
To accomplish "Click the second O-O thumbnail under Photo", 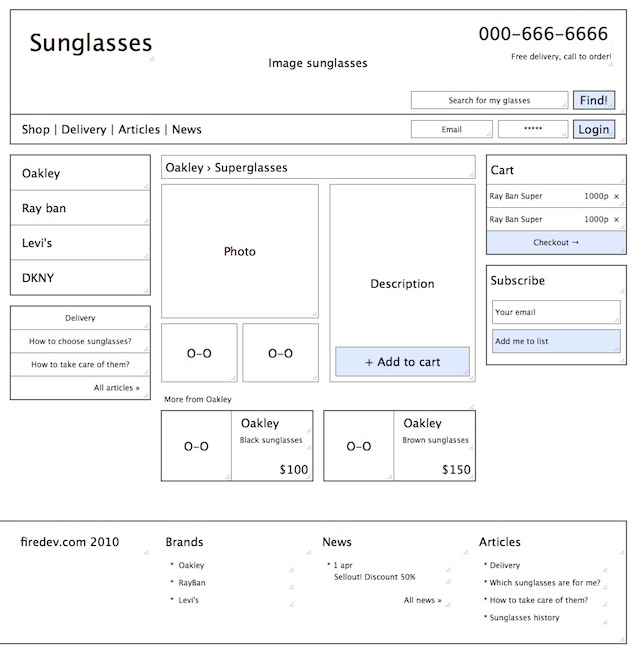I will [280, 353].
